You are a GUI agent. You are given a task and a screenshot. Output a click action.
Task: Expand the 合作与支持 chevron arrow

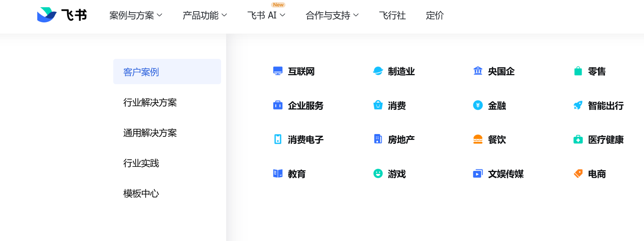(x=356, y=15)
